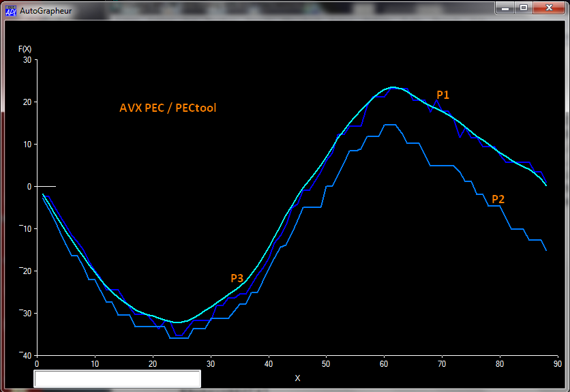
Task: Click the AutoGrapheur title bar text
Action: tap(45, 10)
